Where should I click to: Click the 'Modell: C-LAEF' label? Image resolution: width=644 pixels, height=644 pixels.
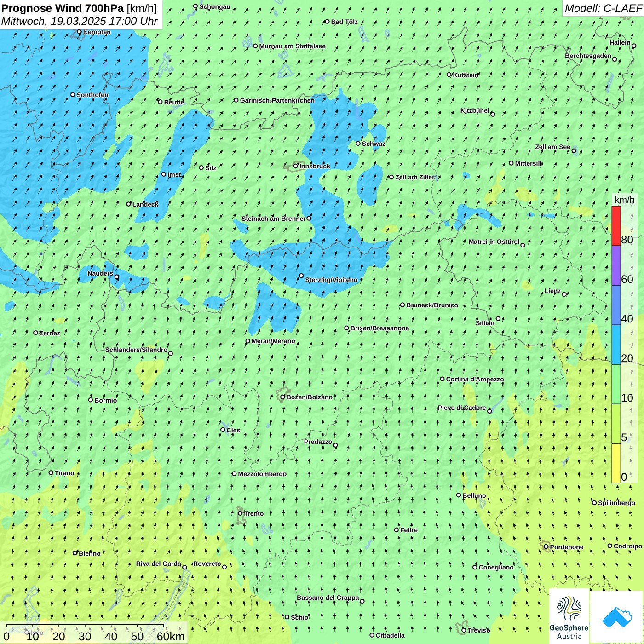click(603, 8)
